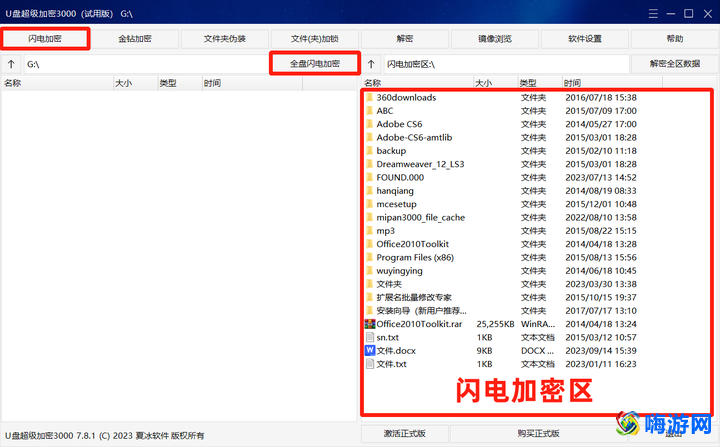Select the Adobe-CS6-amtlib folder icon
This screenshot has width=720, height=447.
(x=370, y=137)
